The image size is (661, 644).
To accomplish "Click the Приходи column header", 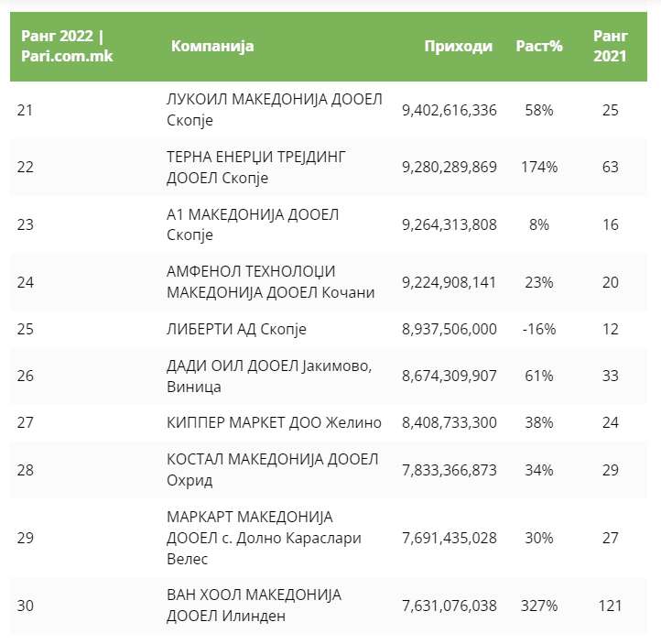I will point(458,47).
